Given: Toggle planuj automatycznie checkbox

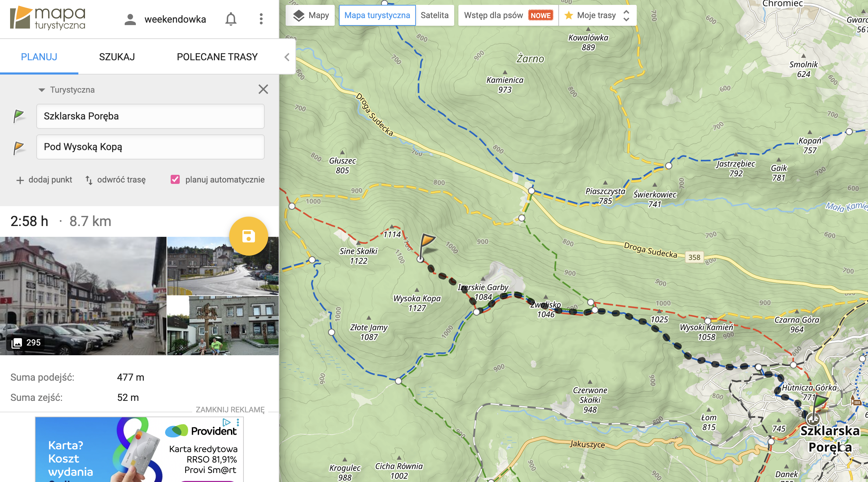Looking at the screenshot, I should coord(175,180).
